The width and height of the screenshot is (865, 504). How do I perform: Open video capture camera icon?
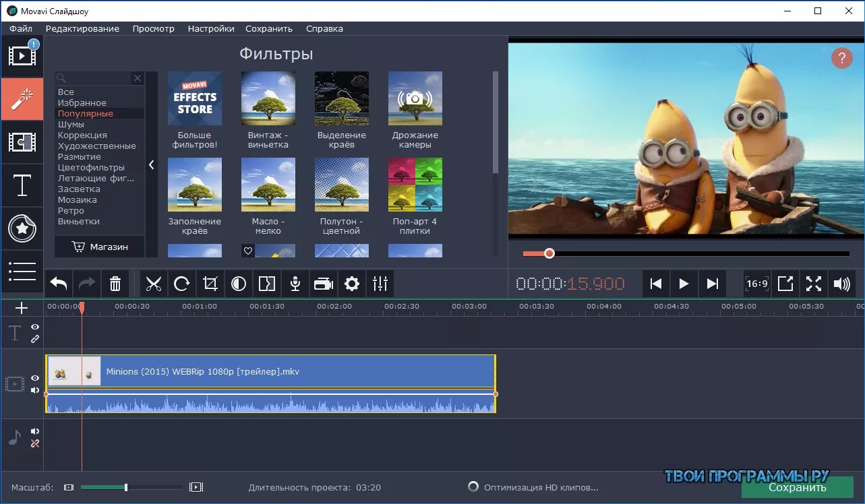[x=324, y=284]
